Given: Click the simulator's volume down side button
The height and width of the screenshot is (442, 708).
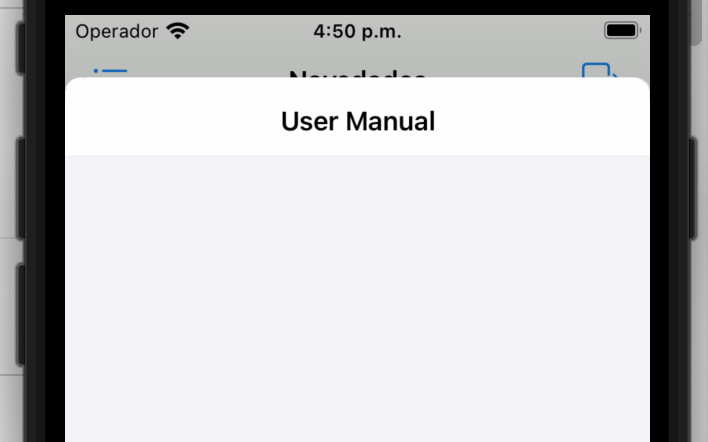Looking at the screenshot, I should click(x=20, y=315).
